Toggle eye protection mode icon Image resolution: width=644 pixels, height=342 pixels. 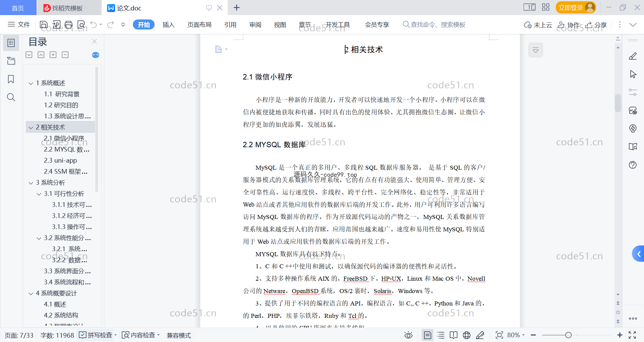pyautogui.click(x=408, y=335)
